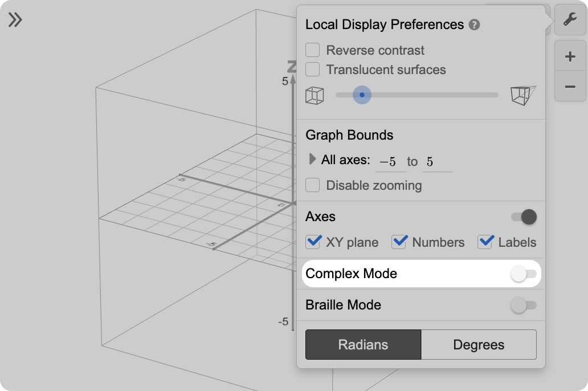Uncheck the XY plane checkbox
588x391 pixels.
click(313, 242)
